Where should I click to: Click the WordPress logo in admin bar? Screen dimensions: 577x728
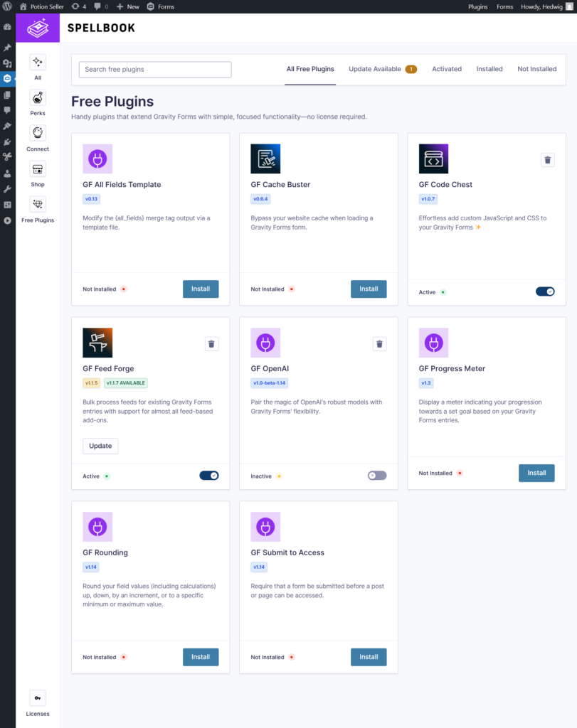7,6
